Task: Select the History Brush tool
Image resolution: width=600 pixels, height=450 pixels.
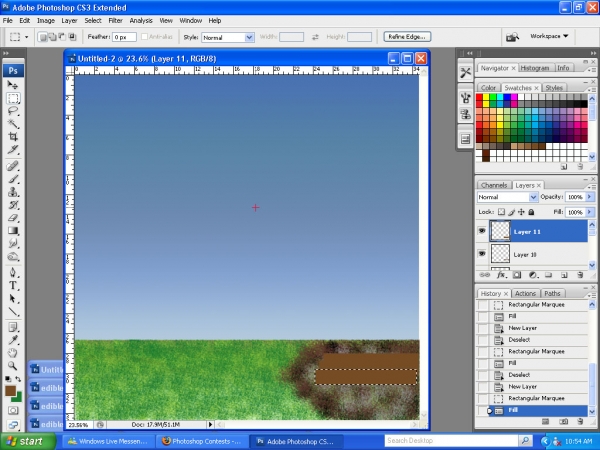Action: [13, 205]
